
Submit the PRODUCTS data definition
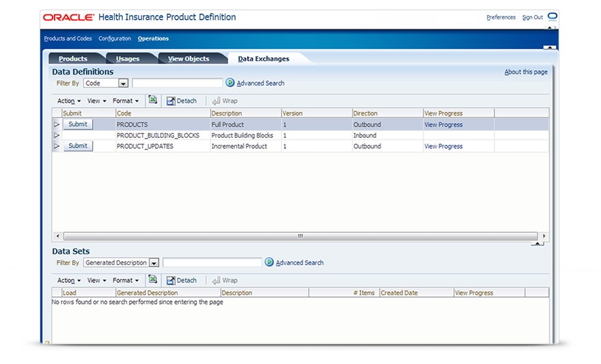pos(78,124)
